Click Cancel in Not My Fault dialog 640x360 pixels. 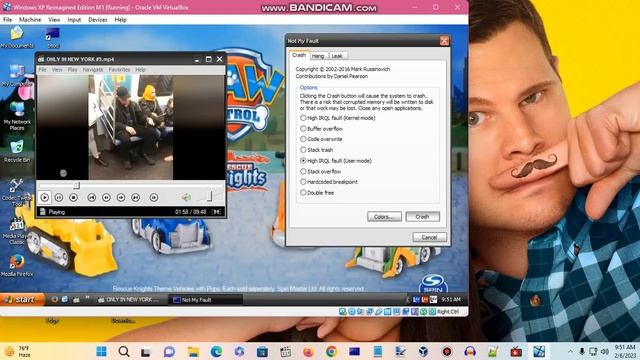point(429,237)
